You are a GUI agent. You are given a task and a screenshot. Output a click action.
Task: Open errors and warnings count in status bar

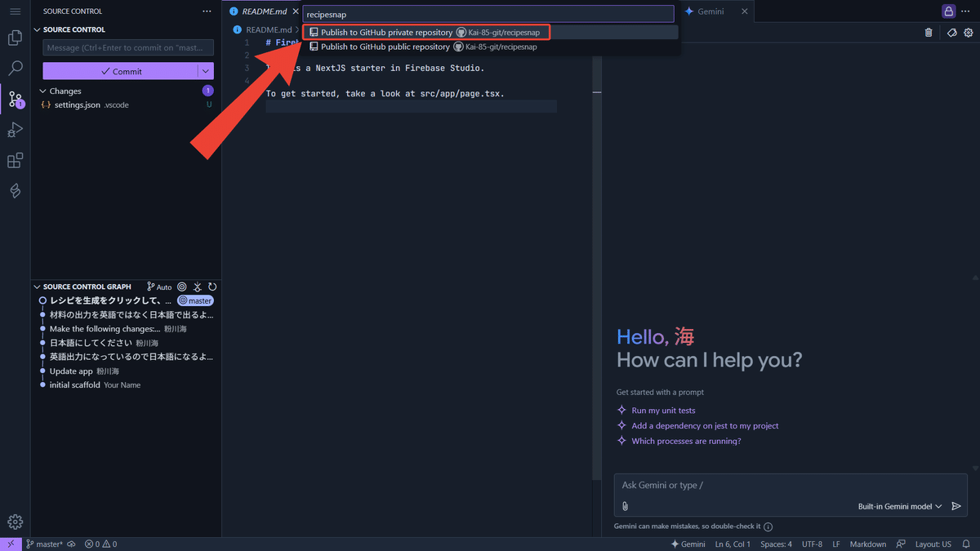[101, 544]
